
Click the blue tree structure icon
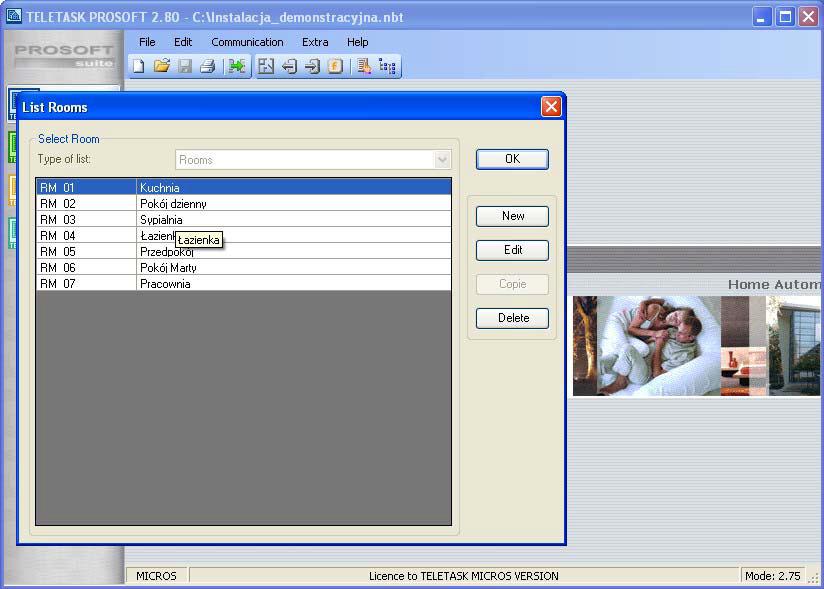[x=387, y=66]
